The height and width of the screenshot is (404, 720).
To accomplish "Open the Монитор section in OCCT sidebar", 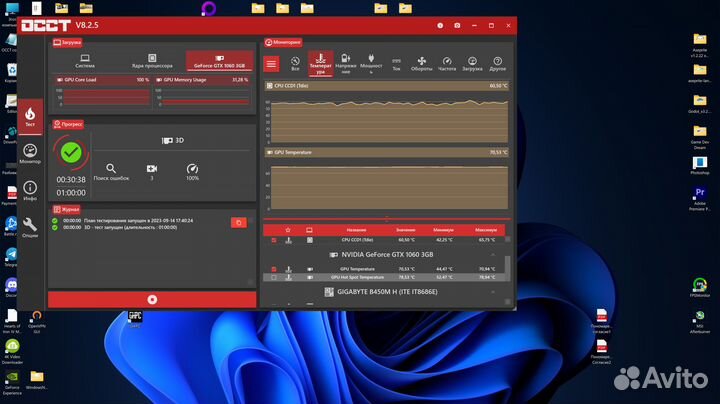I will (x=30, y=154).
